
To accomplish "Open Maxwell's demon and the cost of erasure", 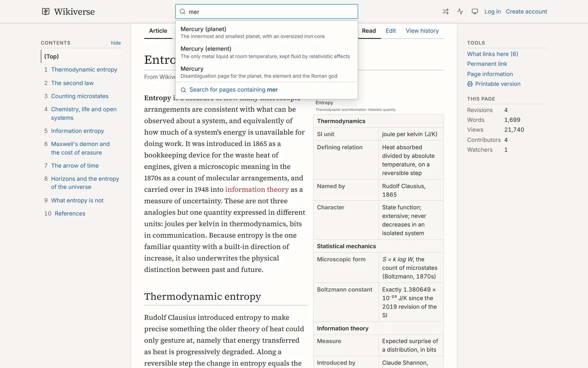I will click(x=80, y=148).
